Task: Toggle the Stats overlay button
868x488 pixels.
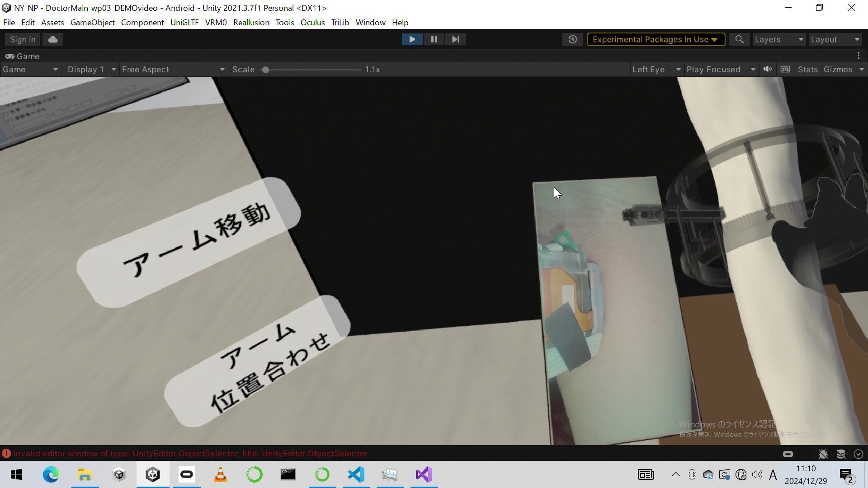Action: (x=807, y=69)
